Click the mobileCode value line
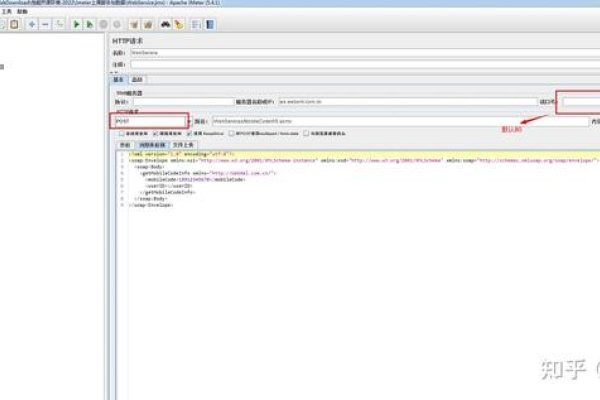Image resolution: width=600 pixels, height=400 pixels. (x=196, y=180)
